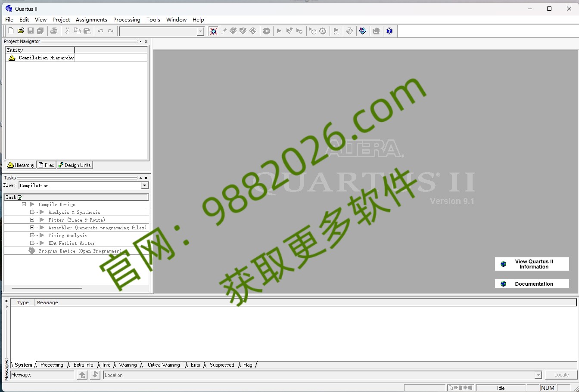Viewport: 579px width, 392px height.
Task: Switch to the Extra Info tab
Action: click(83, 365)
